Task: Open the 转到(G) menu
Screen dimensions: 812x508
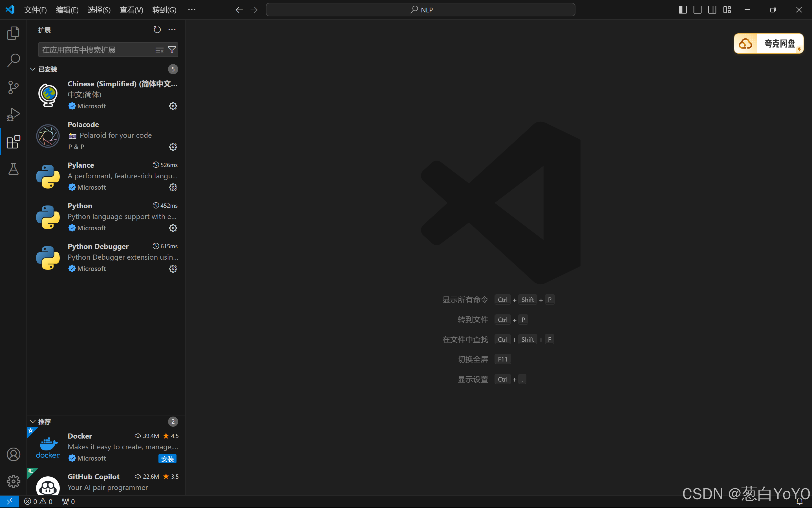Action: coord(164,10)
